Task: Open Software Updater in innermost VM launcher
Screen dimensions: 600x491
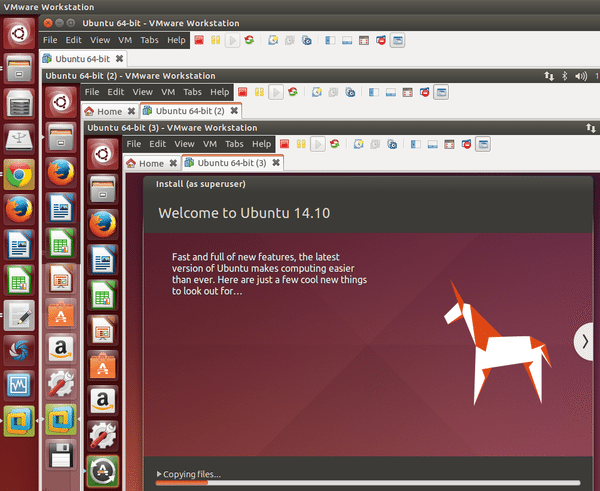Action: 103,471
